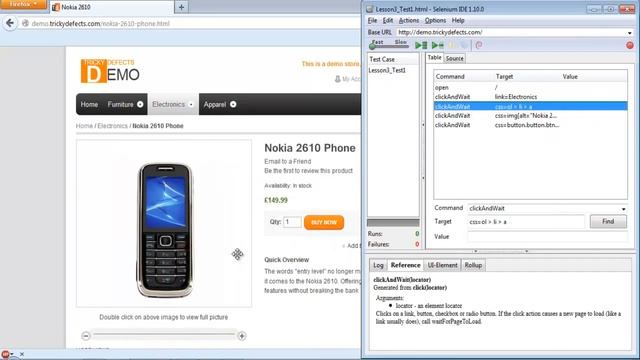Open the Edit menu in Selenium IDE

[388, 20]
